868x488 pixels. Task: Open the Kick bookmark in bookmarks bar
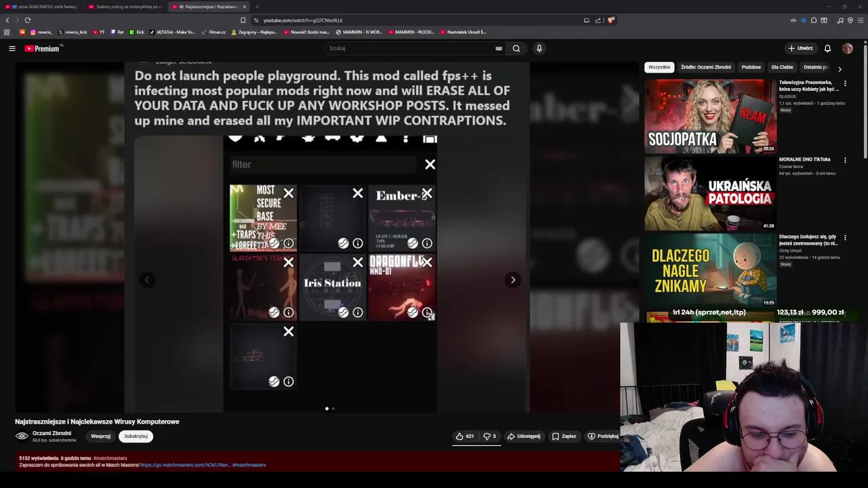[x=136, y=32]
